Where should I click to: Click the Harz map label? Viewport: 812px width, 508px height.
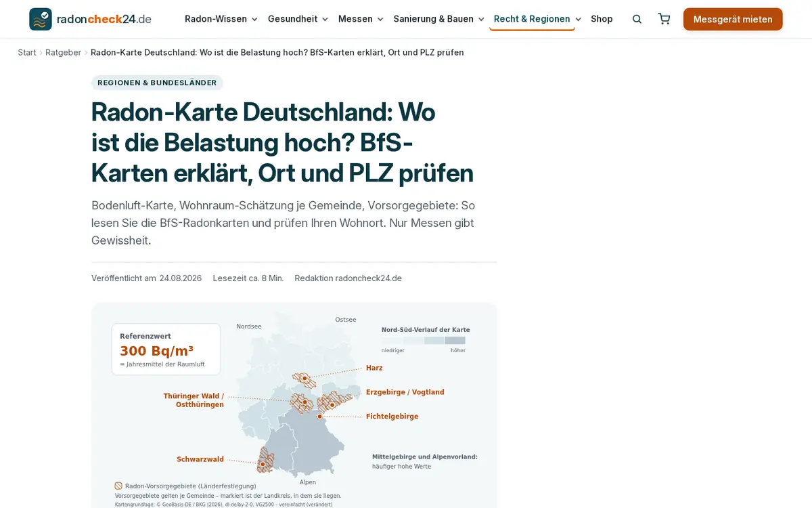click(374, 368)
